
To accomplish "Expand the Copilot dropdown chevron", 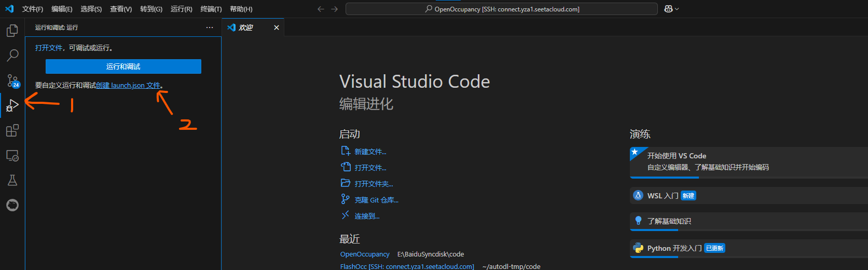I will tap(677, 9).
